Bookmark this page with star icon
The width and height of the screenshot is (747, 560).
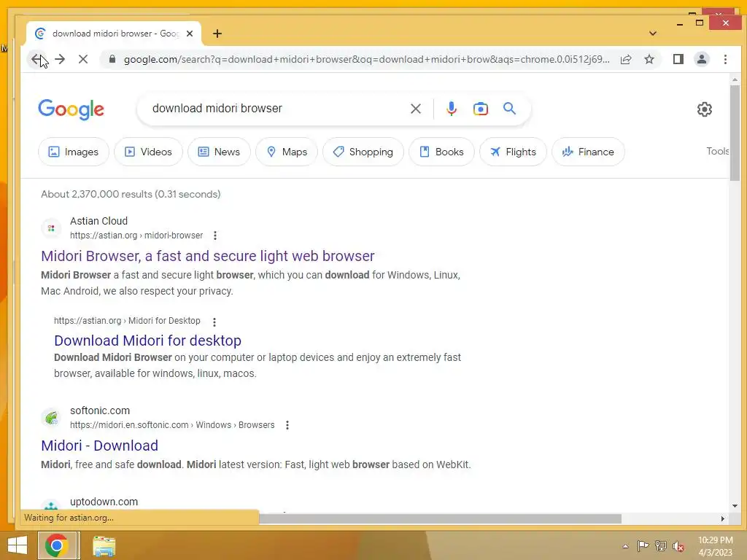click(x=649, y=59)
